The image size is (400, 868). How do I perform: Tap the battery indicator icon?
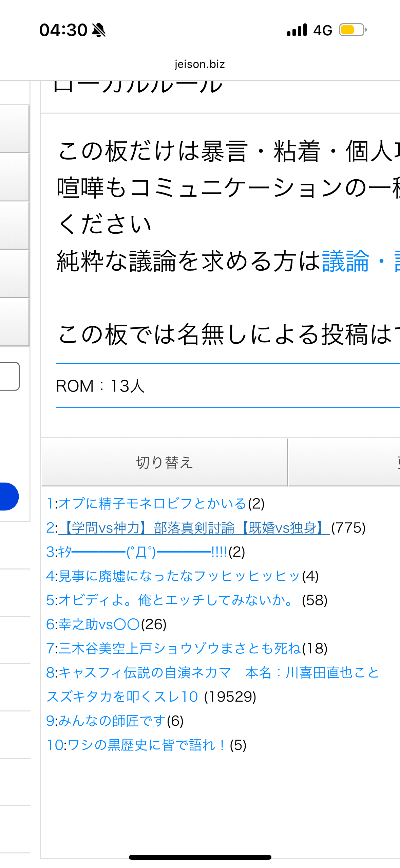pyautogui.click(x=353, y=30)
